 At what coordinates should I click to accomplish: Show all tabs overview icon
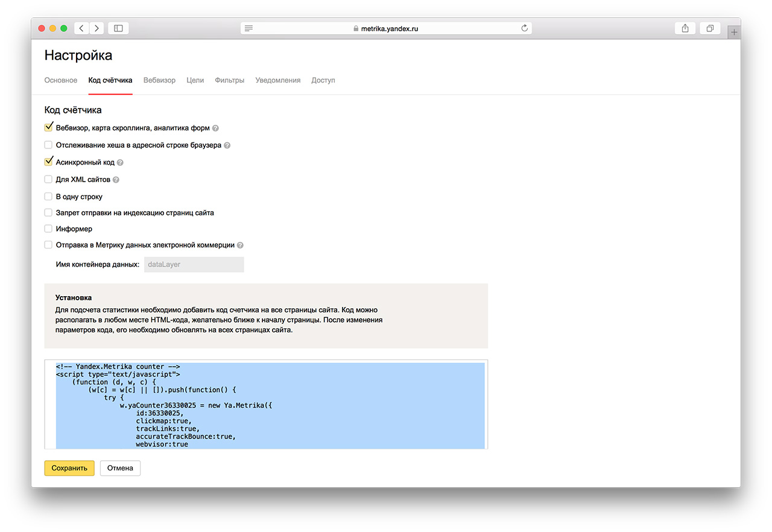[x=710, y=28]
